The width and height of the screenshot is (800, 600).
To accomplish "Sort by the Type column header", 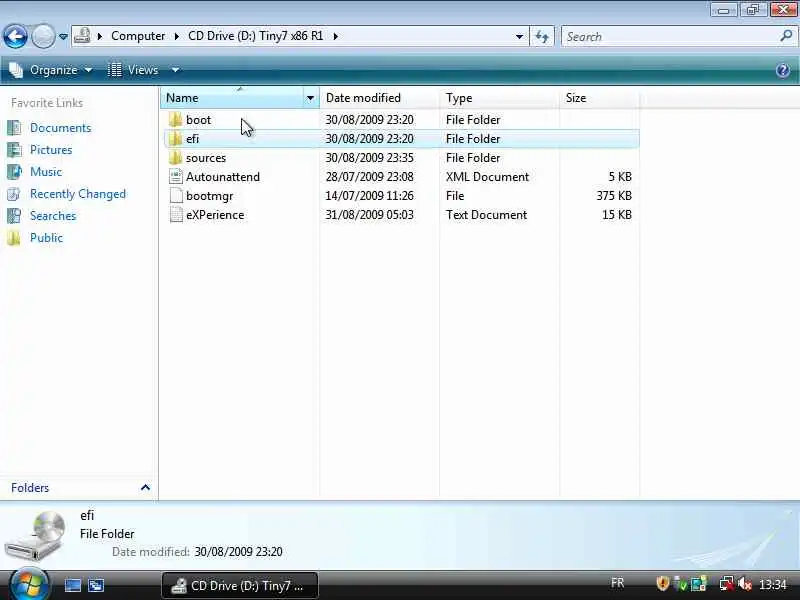I will [499, 98].
